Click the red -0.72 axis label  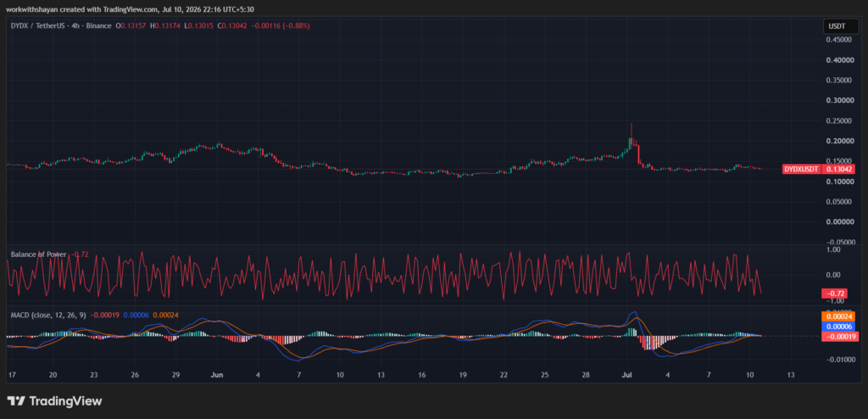coord(834,293)
